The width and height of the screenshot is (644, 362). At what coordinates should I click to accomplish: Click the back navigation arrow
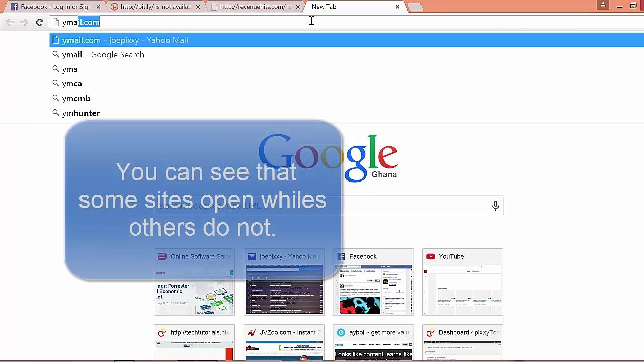[10, 22]
